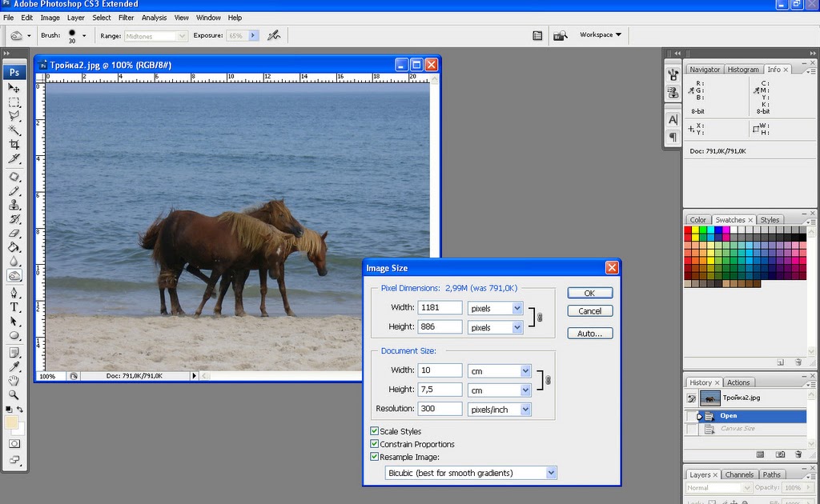Select Open state in History panel

751,416
